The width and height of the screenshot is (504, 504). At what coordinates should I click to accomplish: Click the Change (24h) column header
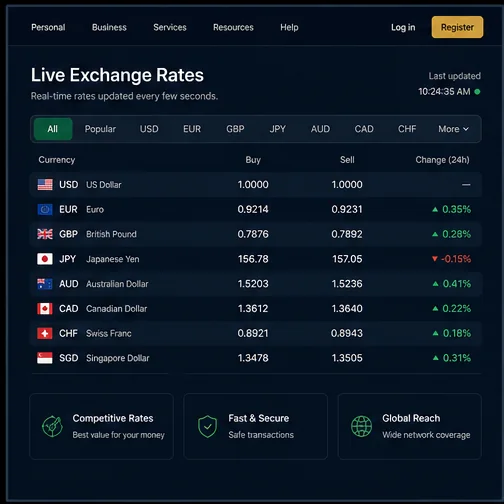pos(442,160)
